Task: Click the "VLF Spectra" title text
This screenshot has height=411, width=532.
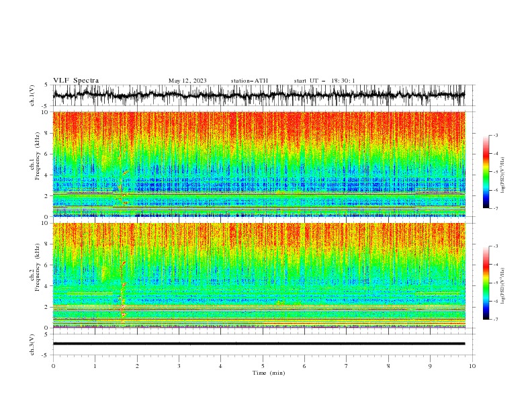Action: [x=76, y=81]
